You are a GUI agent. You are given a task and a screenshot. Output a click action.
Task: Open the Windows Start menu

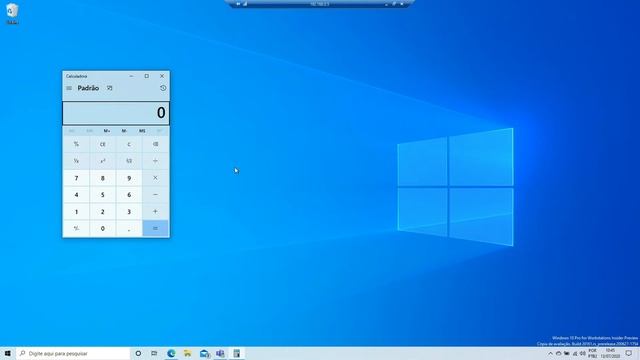(x=8, y=353)
